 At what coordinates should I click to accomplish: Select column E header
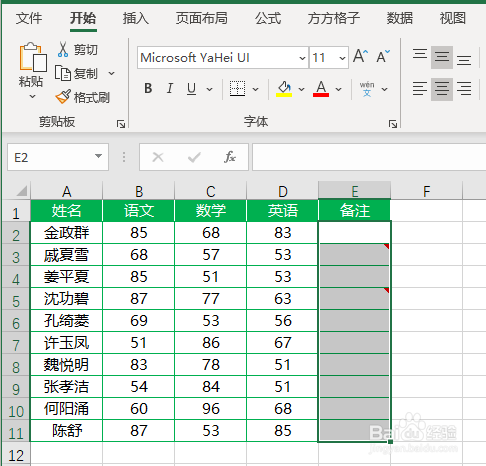355,191
